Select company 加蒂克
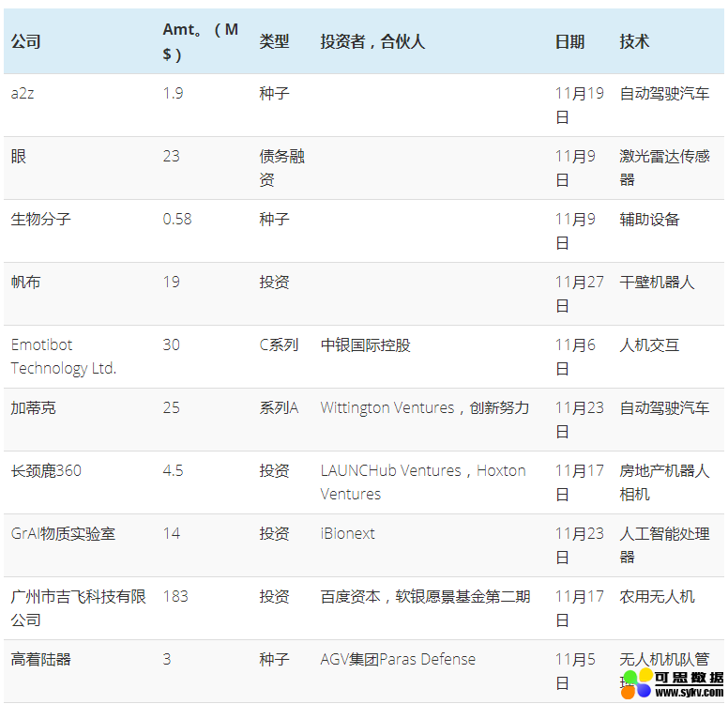Image resolution: width=728 pixels, height=704 pixels. [x=34, y=407]
